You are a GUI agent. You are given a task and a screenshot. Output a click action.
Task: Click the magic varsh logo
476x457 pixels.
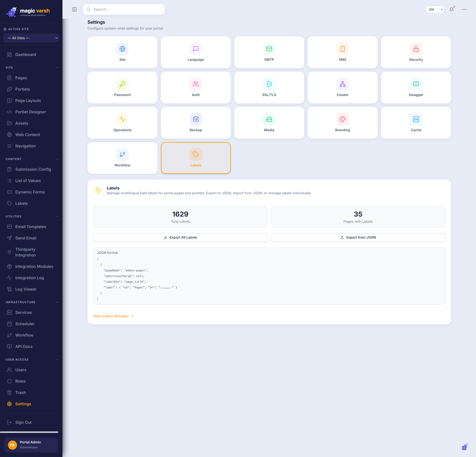(28, 12)
